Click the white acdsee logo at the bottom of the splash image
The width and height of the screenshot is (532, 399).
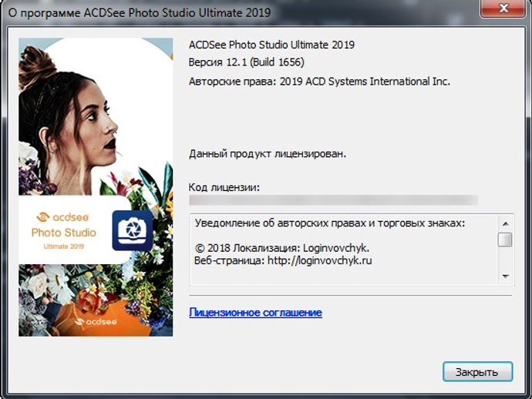96,321
